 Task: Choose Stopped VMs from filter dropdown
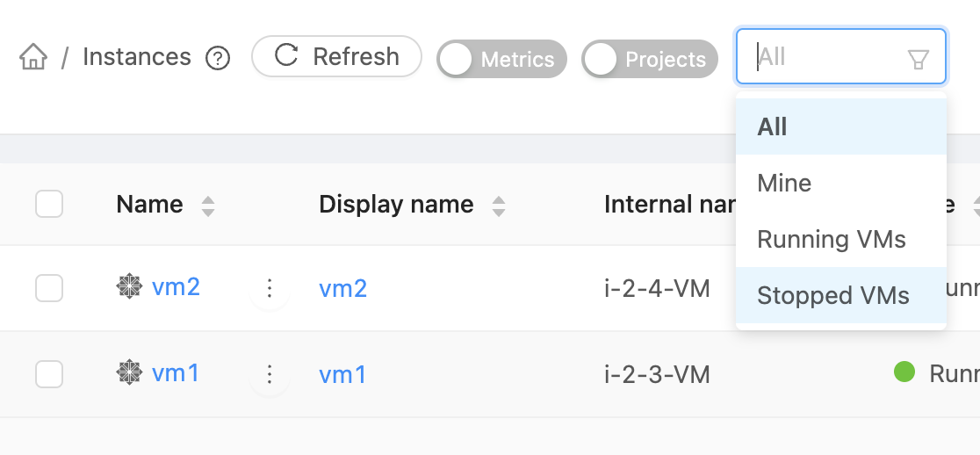coord(841,295)
